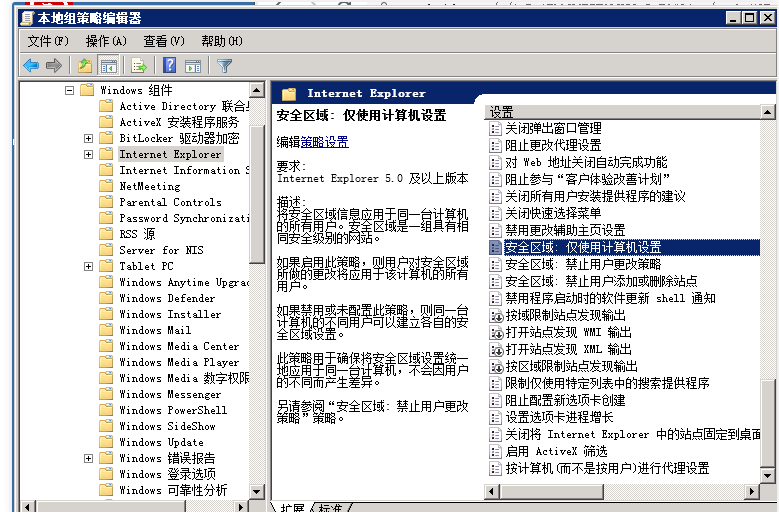This screenshot has height=512, width=779.
Task: Select the Windows Defender folder
Action: coord(167,298)
